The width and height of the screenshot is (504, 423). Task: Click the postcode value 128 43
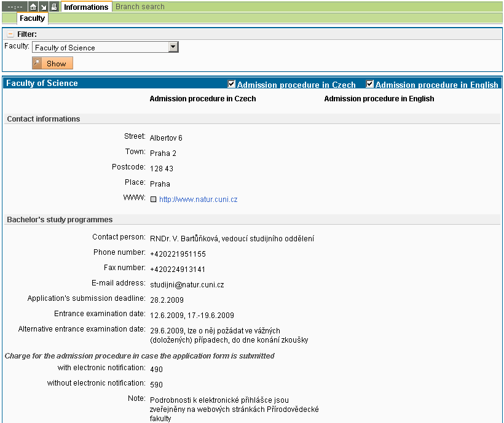(162, 168)
